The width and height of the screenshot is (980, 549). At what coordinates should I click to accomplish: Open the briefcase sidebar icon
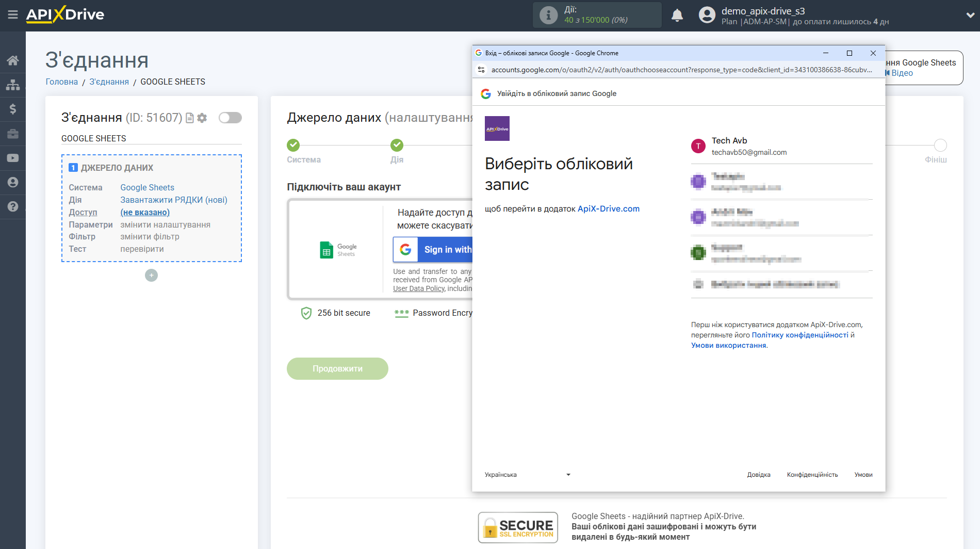point(13,134)
